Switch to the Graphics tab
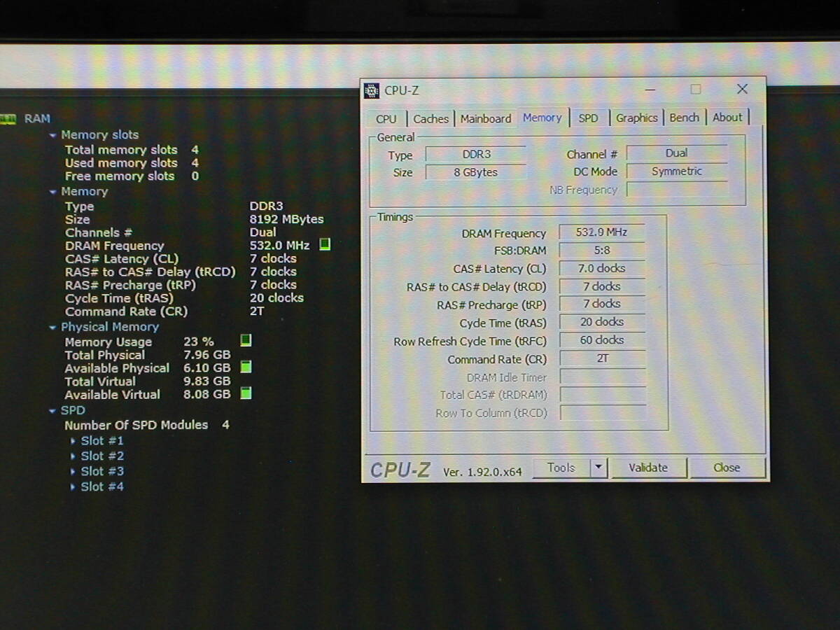 click(x=636, y=118)
